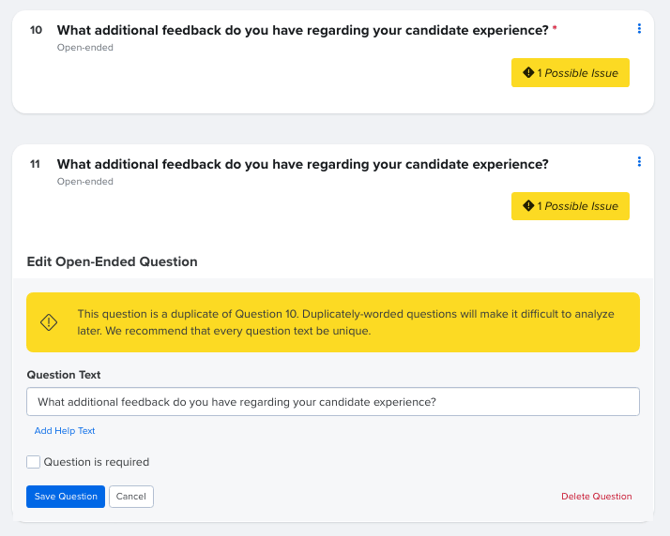Image resolution: width=670 pixels, height=536 pixels.
Task: Click the Question Text input field
Action: pyautogui.click(x=333, y=402)
